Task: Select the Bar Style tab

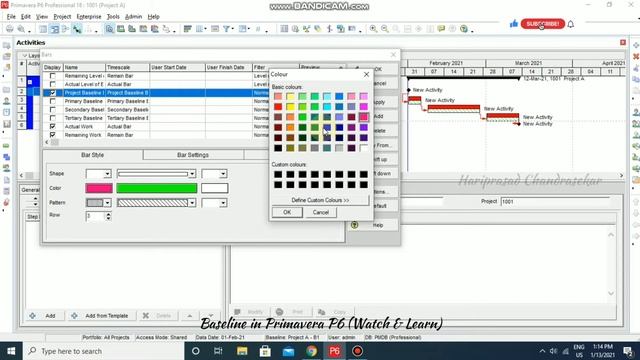Action: [93, 155]
